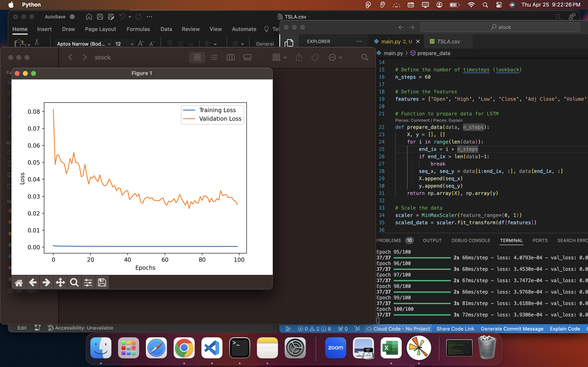Click the save figure icon in plot toolbar
Viewport: 588px width, 367px height.
[102, 282]
